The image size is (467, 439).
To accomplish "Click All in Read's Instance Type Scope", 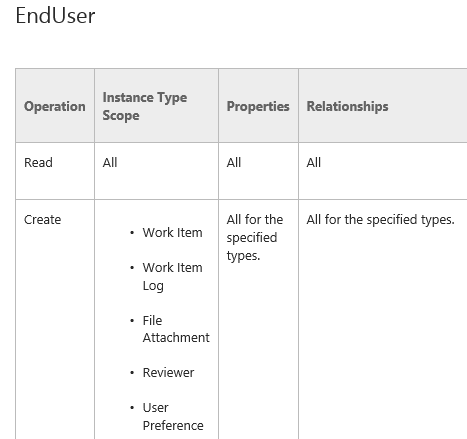I will coord(110,163).
